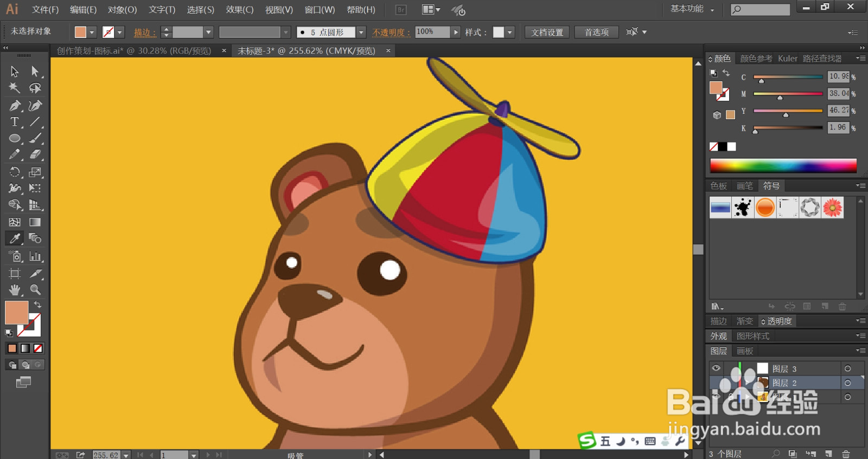
Task: Activate the Eyedropper tool
Action: [15, 238]
